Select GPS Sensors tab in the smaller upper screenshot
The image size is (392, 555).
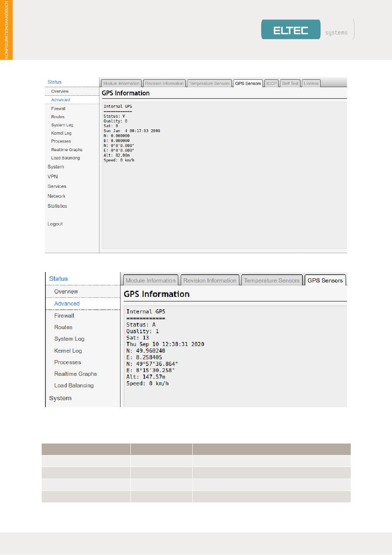coord(248,83)
